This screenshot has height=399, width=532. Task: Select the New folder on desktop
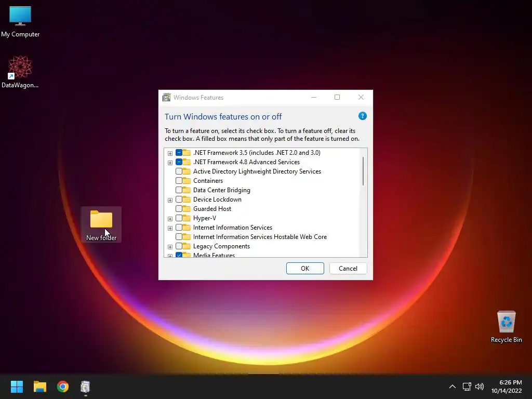pos(101,224)
